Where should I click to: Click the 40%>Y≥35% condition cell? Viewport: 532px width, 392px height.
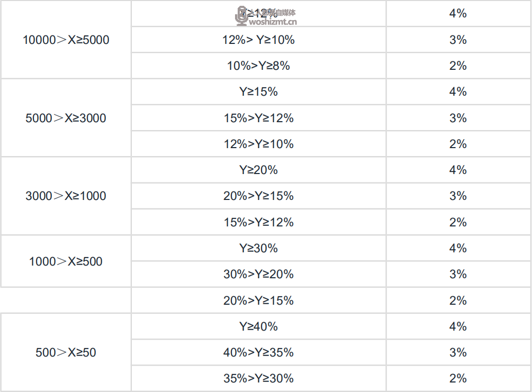tap(258, 353)
